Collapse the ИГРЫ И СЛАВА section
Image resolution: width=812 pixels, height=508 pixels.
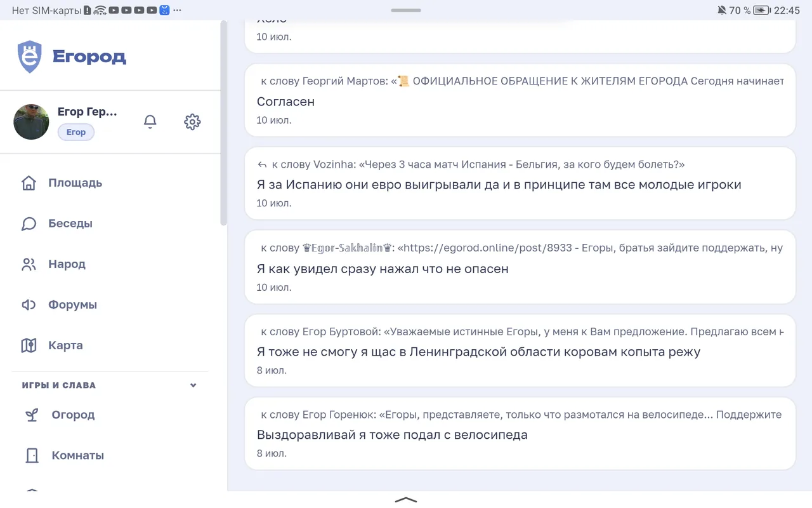click(193, 385)
